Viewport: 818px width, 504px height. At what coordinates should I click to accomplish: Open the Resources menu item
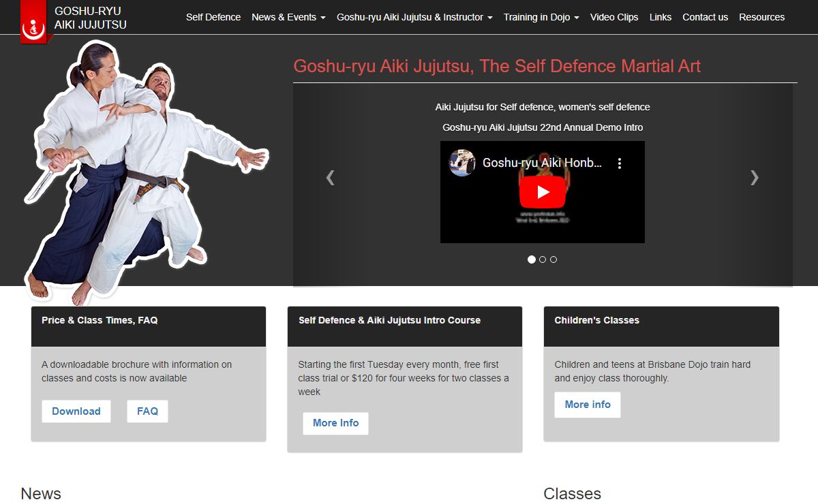click(x=761, y=17)
